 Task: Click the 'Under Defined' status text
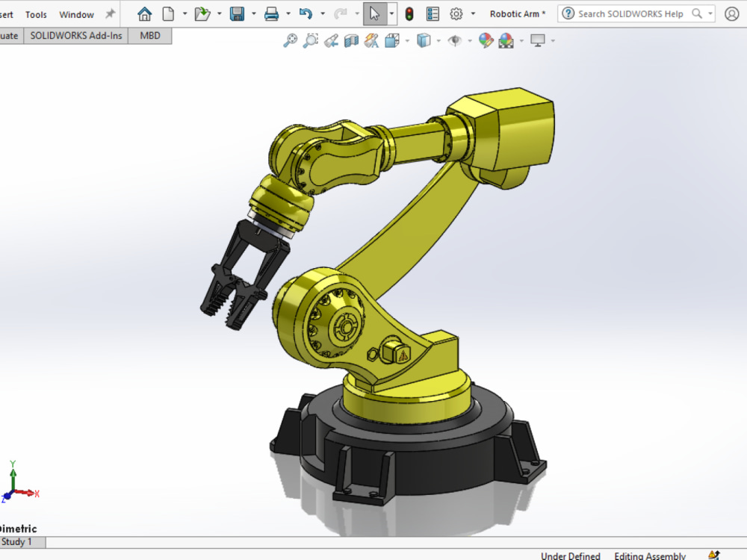click(570, 556)
